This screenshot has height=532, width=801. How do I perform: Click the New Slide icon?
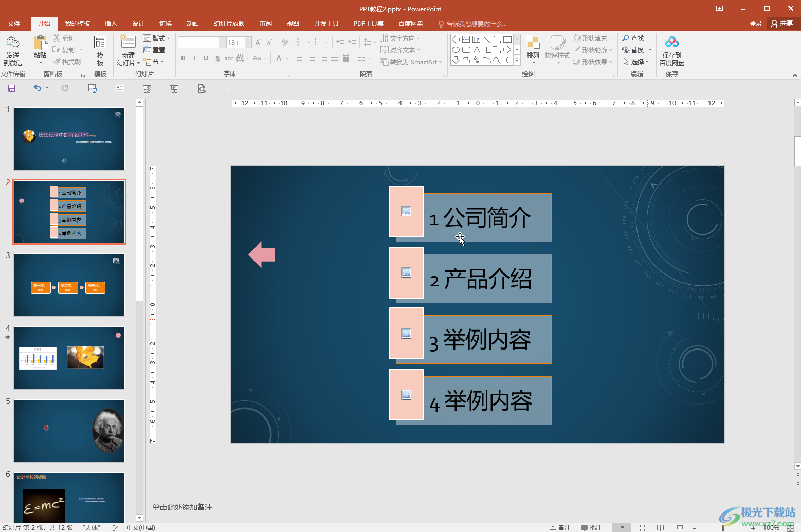(x=128, y=42)
